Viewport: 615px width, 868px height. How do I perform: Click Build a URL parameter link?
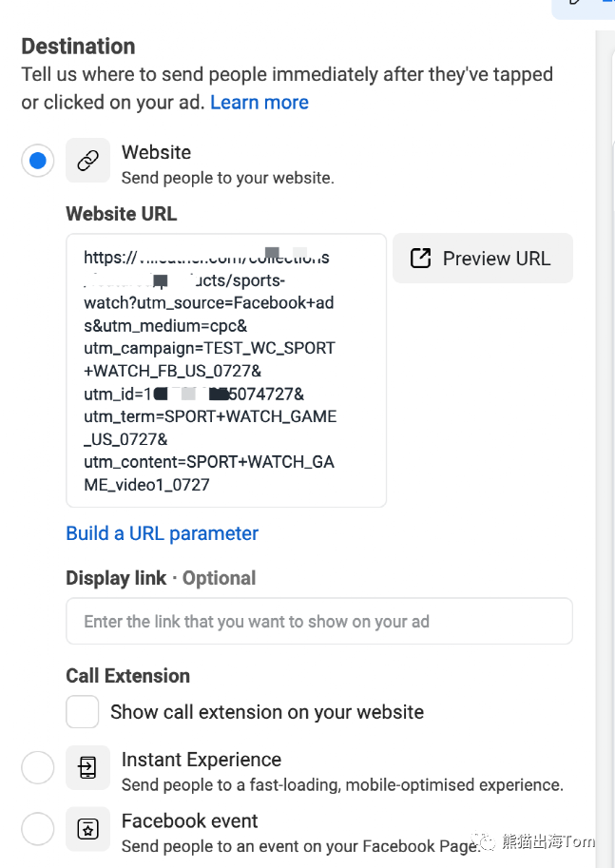click(x=162, y=533)
